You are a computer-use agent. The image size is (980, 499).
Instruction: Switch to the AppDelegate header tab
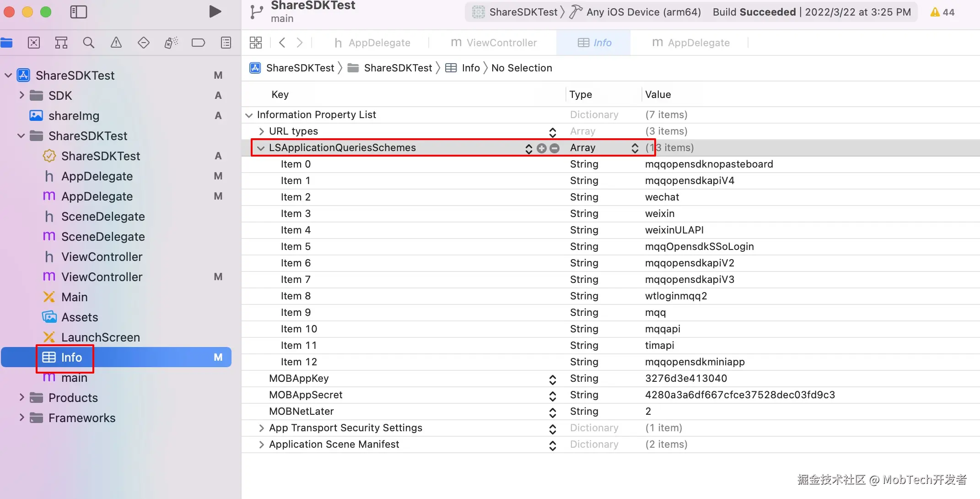coord(372,43)
